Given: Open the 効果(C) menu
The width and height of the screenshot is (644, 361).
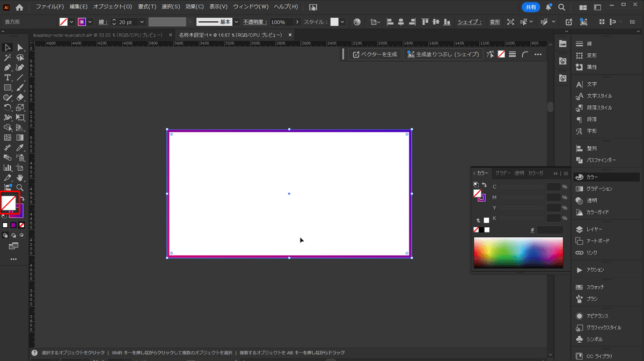Looking at the screenshot, I should click(x=194, y=7).
